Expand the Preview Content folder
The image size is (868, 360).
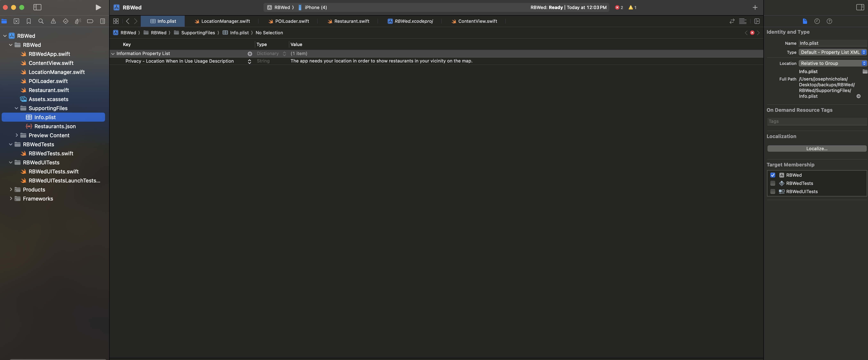pos(16,135)
